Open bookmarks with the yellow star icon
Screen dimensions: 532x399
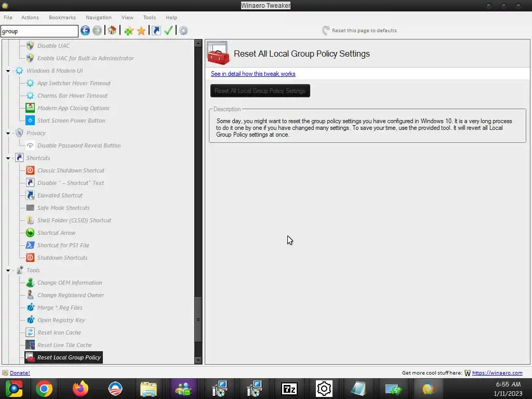[141, 31]
